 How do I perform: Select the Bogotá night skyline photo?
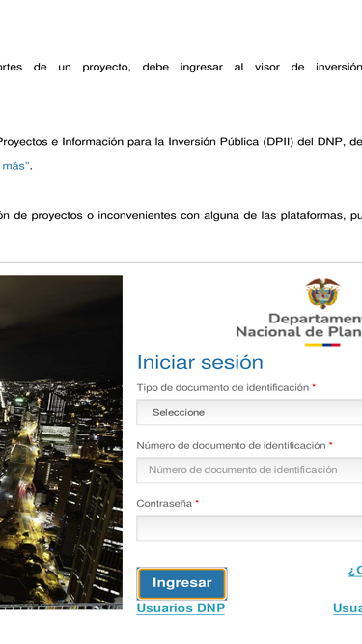point(61,442)
